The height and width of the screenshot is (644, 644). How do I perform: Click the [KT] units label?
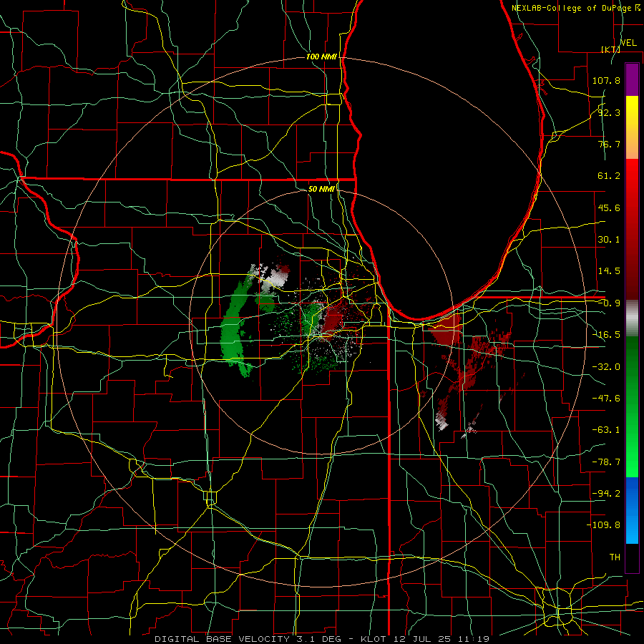click(x=610, y=49)
